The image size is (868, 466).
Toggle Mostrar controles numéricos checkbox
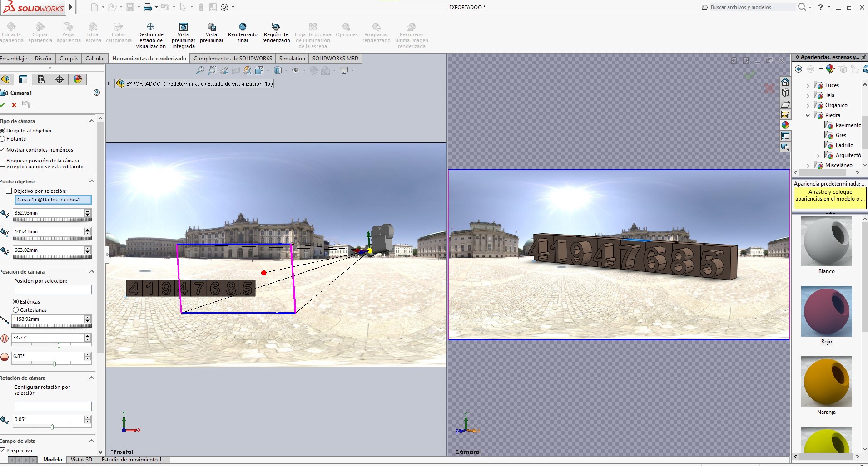coord(2,150)
